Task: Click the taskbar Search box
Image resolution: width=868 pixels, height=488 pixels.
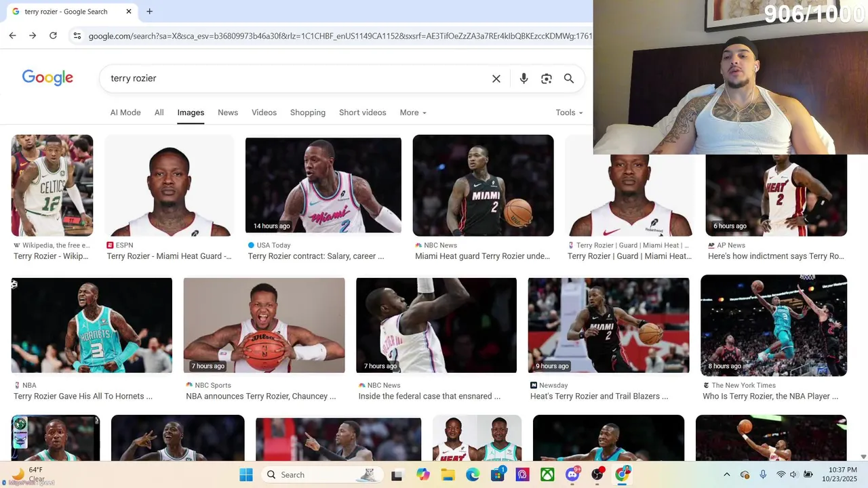Action: click(x=322, y=474)
